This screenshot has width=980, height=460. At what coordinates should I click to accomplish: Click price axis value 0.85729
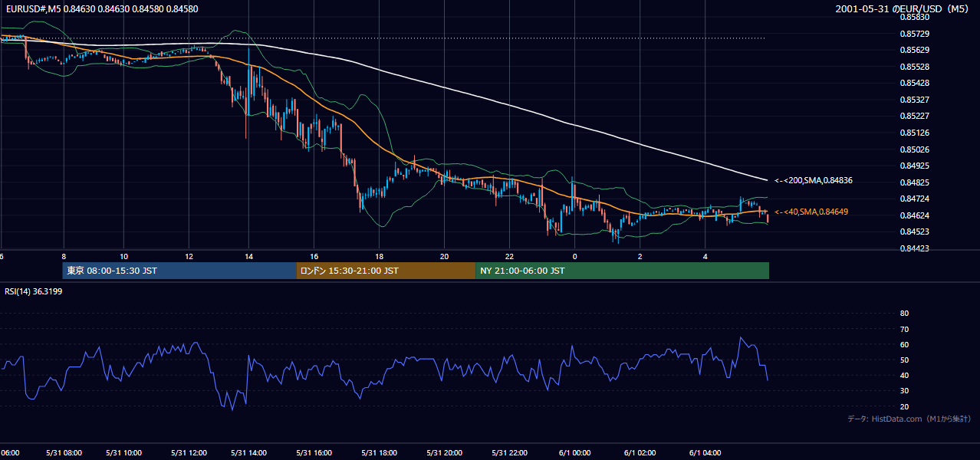[x=914, y=34]
